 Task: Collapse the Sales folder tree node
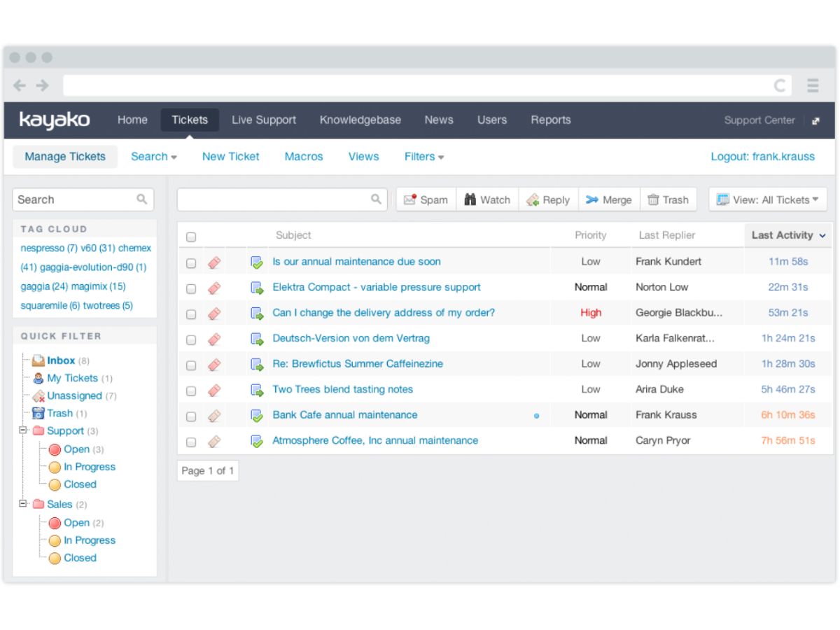23,503
